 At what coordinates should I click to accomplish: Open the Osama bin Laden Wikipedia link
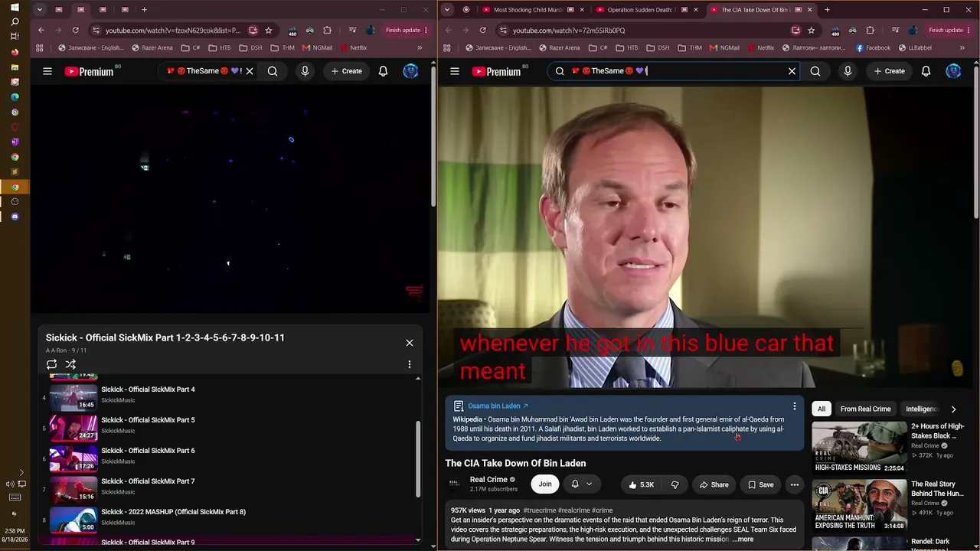pos(498,406)
